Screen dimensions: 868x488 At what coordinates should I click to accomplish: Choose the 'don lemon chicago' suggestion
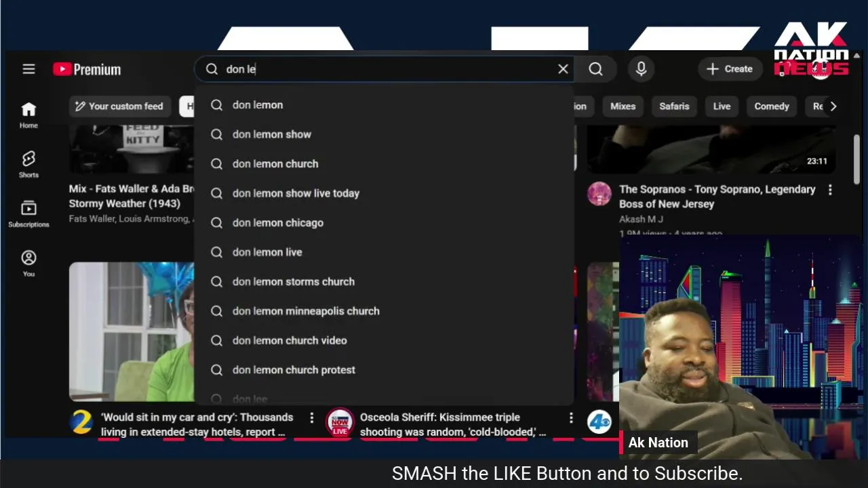coord(384,223)
